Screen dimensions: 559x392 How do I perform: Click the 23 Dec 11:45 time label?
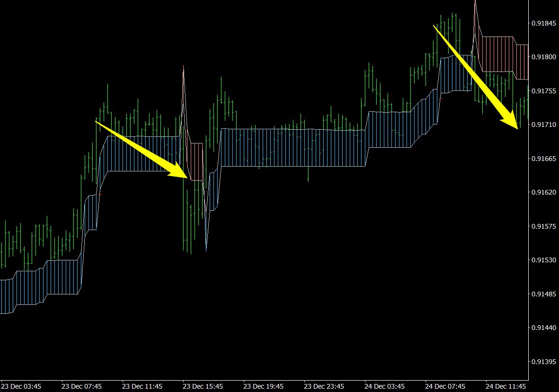(x=142, y=386)
